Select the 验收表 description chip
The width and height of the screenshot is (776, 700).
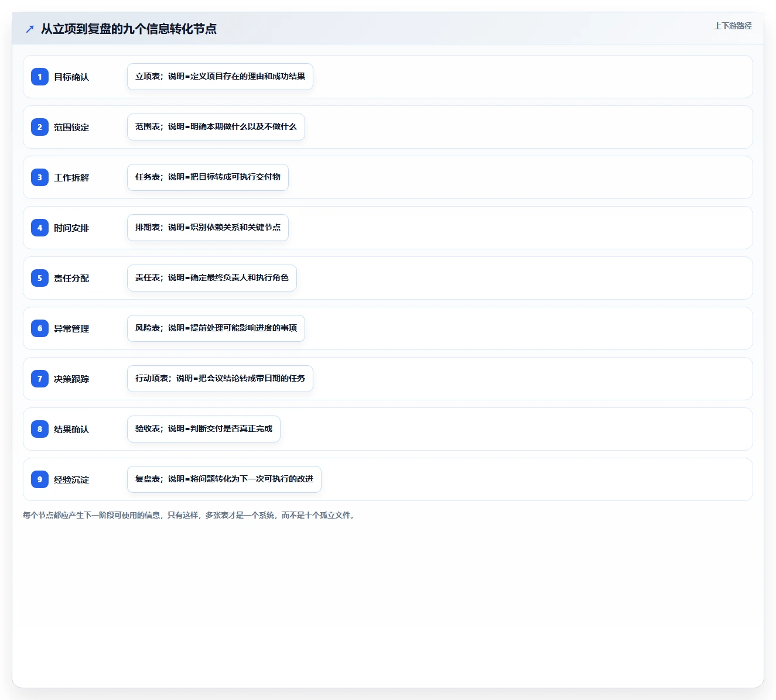tap(204, 429)
